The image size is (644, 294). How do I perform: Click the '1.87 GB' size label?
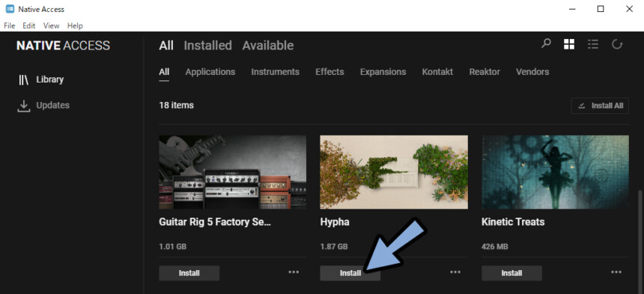tap(334, 247)
